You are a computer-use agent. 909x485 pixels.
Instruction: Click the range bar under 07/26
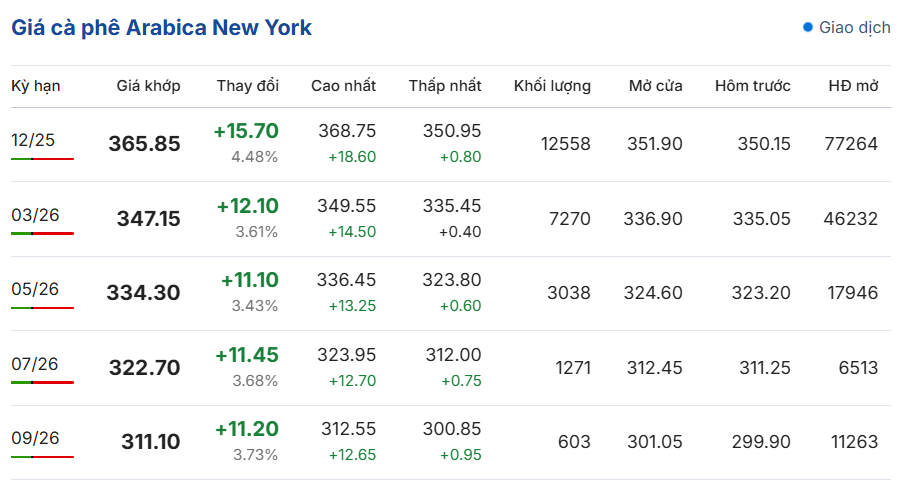pyautogui.click(x=42, y=382)
